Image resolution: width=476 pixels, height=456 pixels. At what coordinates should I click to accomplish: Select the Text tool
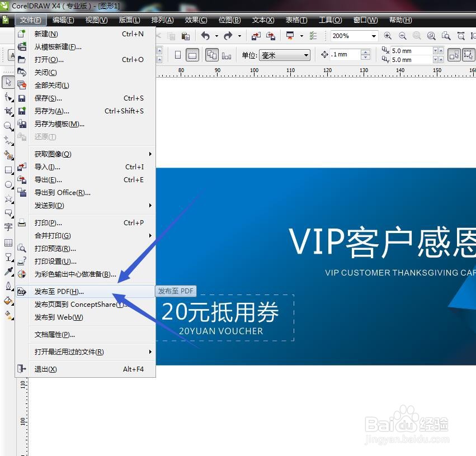tap(8, 227)
